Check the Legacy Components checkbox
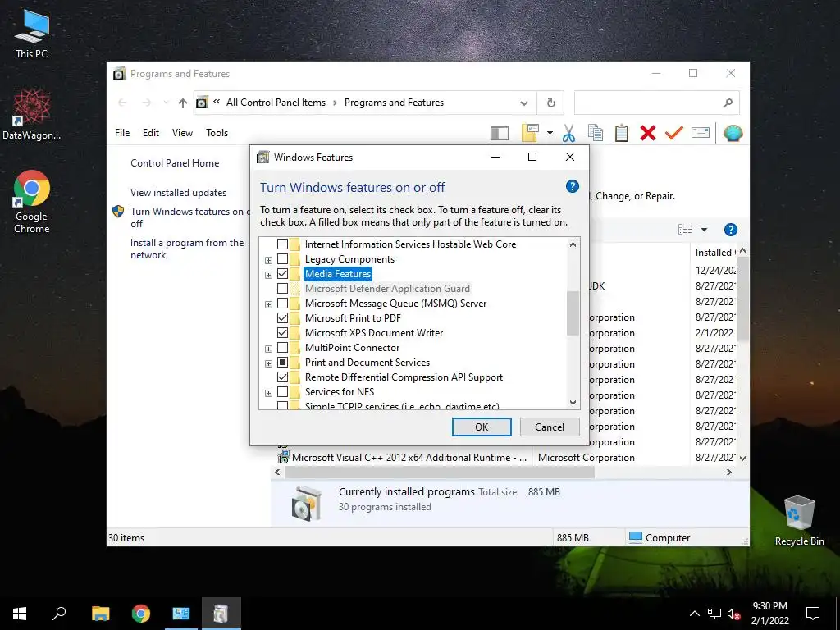The width and height of the screenshot is (840, 630). pos(282,259)
